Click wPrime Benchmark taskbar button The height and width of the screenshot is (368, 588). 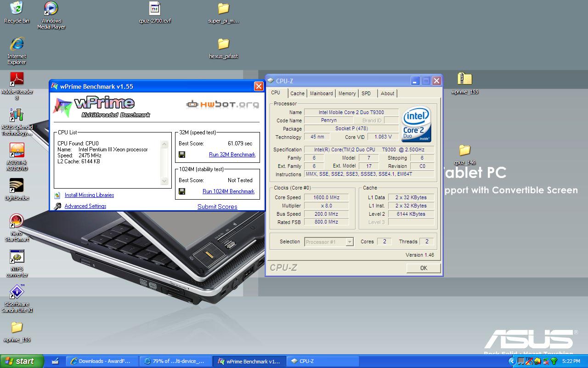249,361
